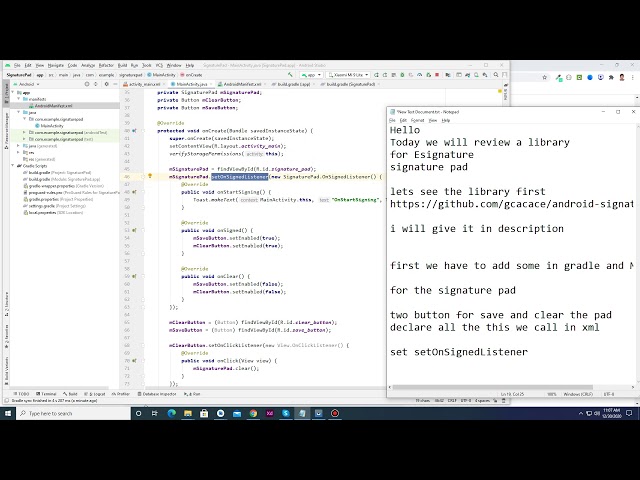
Task: Open the Profiler tool window button
Action: tap(121, 394)
